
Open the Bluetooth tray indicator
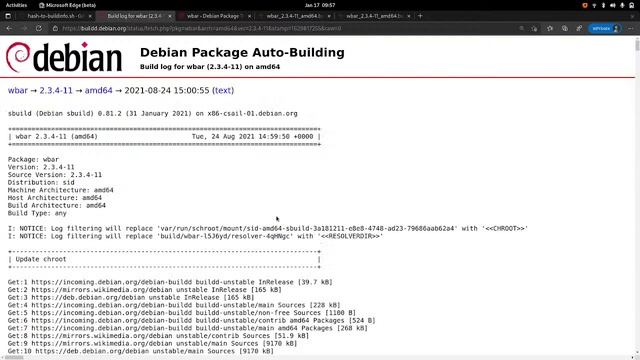pyautogui.click(x=603, y=5)
